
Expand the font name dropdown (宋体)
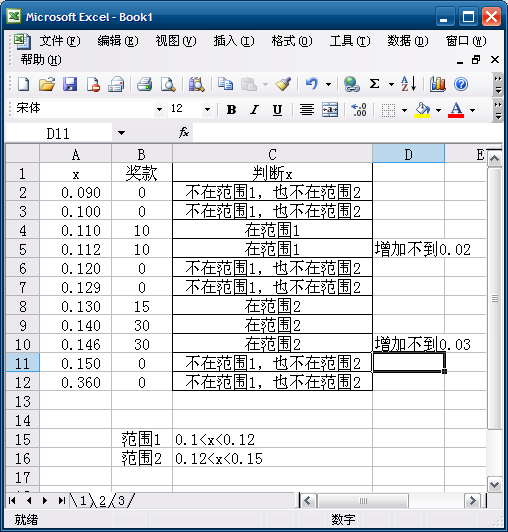[159, 110]
